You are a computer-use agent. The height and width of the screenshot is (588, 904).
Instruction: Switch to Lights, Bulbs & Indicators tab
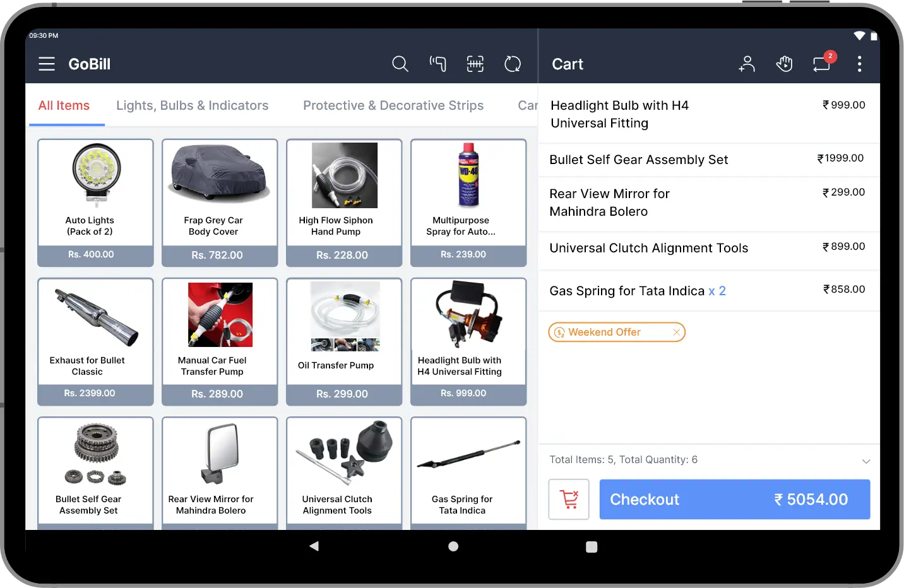point(193,105)
